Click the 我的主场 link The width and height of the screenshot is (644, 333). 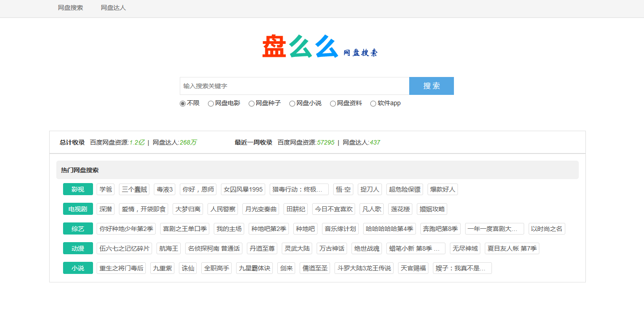tap(229, 229)
